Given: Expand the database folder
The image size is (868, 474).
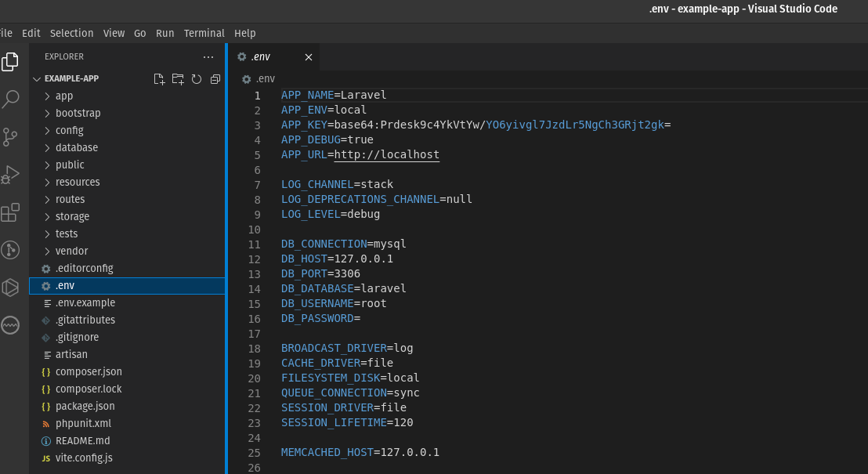Looking at the screenshot, I should (x=76, y=147).
